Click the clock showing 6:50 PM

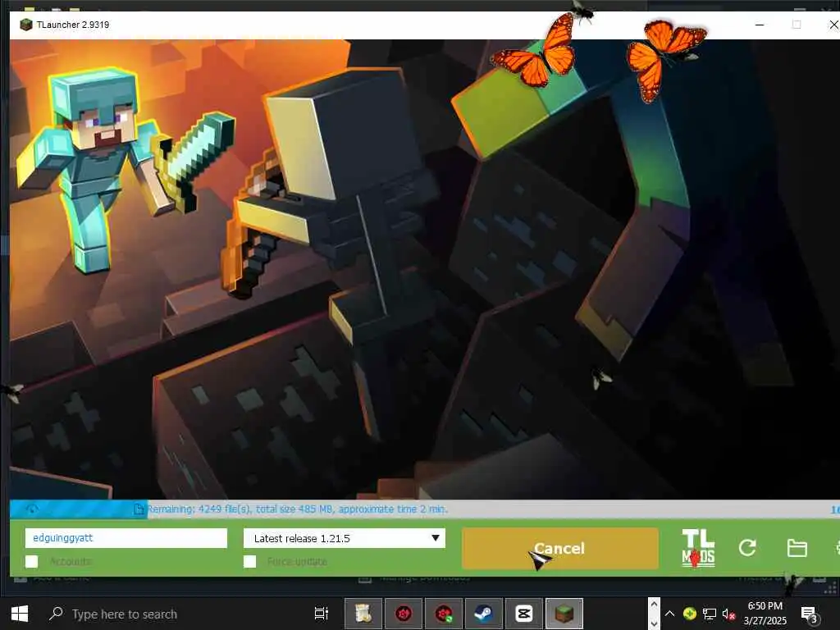[765, 614]
